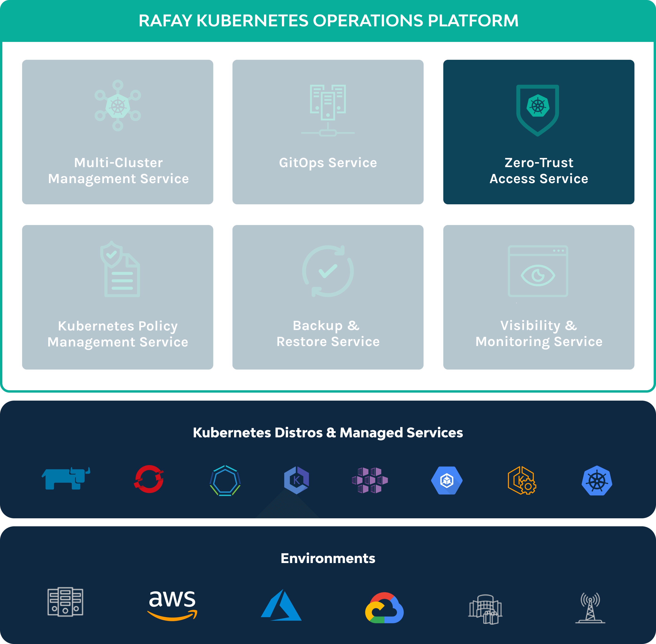Click the retail store building icon
Screen dimensions: 656x644
click(485, 609)
